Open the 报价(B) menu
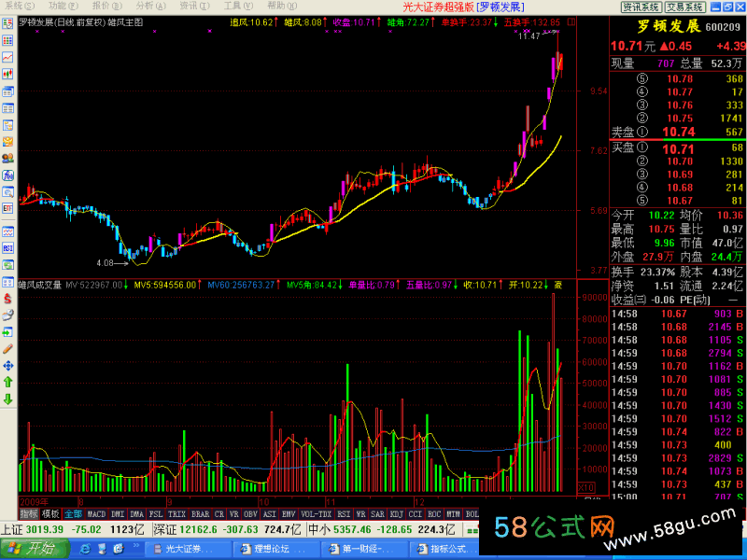This screenshot has height=560, width=747. click(x=107, y=6)
